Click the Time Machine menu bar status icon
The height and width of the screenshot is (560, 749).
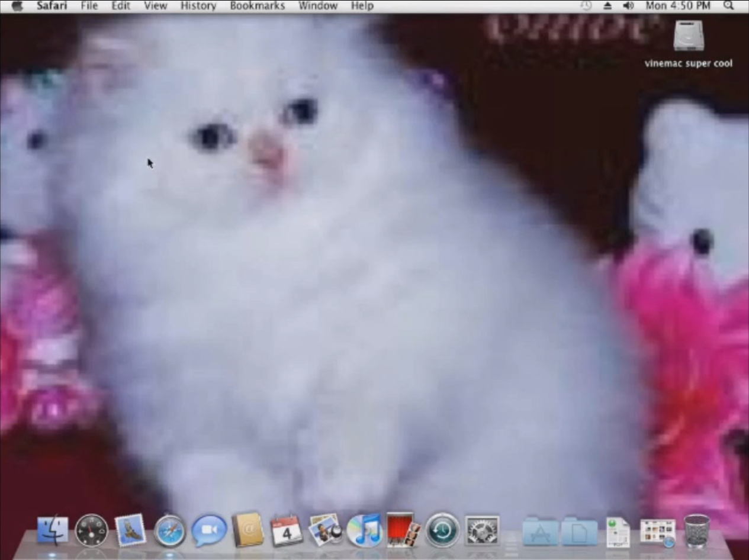pos(586,6)
